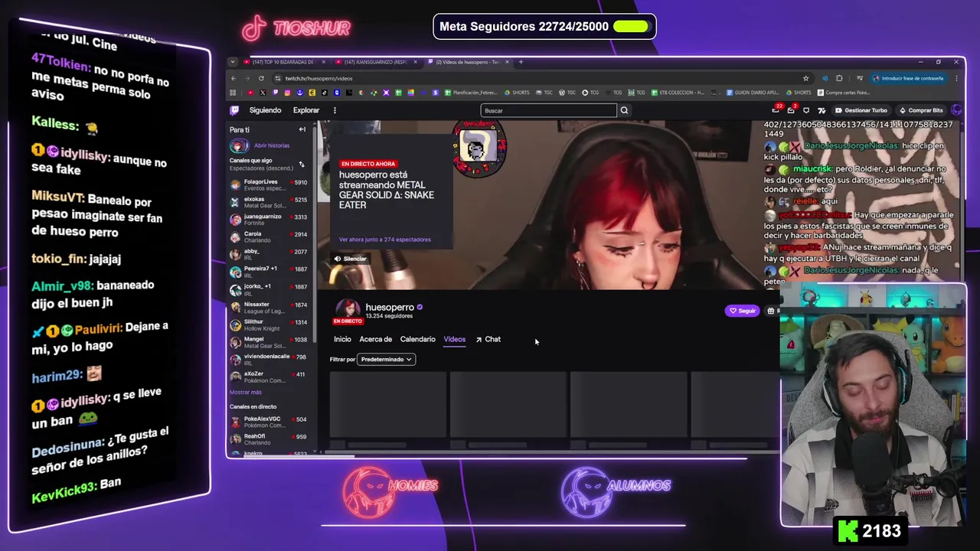980x551 pixels.
Task: Open PokeAlexVGC channel in sidebar
Action: [269, 422]
